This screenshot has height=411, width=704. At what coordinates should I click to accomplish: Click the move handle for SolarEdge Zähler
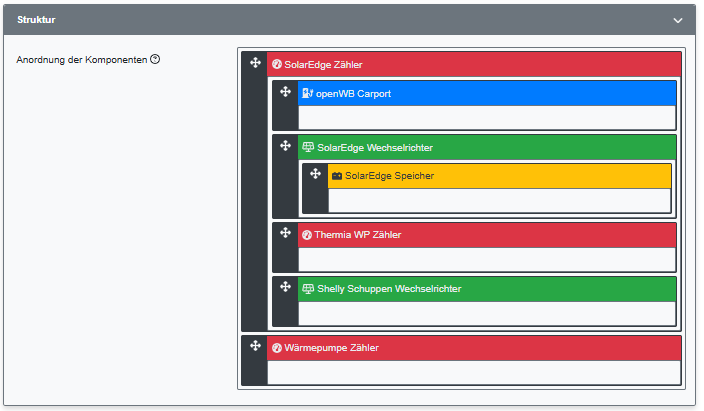[255, 62]
